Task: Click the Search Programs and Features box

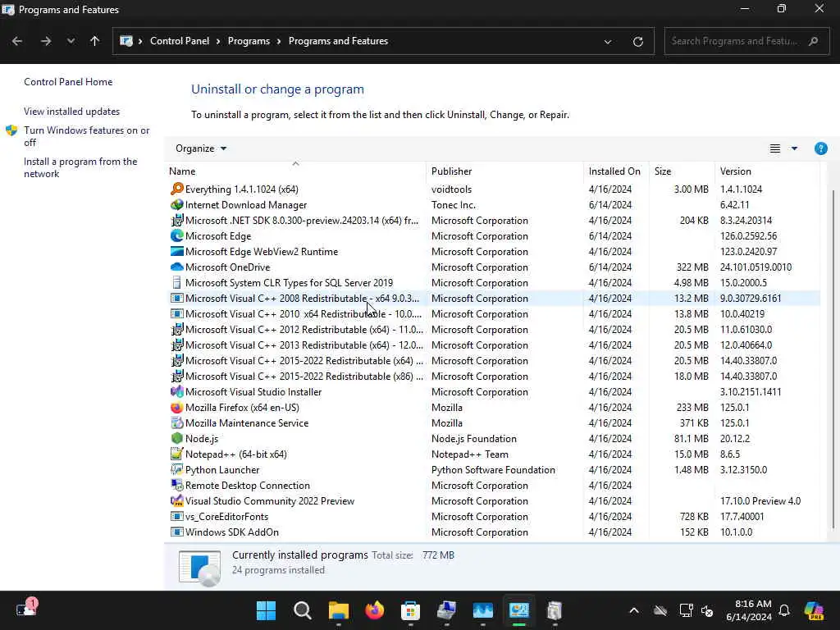Action: click(x=746, y=41)
